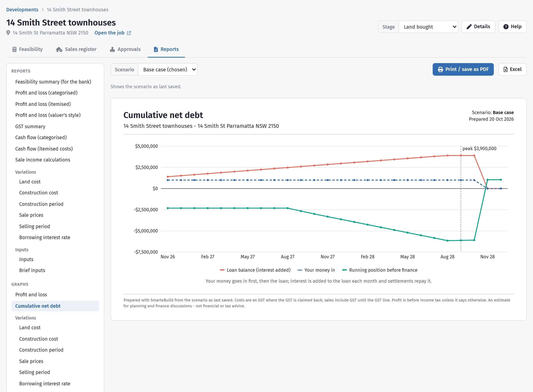The image size is (533, 392).
Task: Open the Stage dropdown showing Land bought
Action: point(428,27)
